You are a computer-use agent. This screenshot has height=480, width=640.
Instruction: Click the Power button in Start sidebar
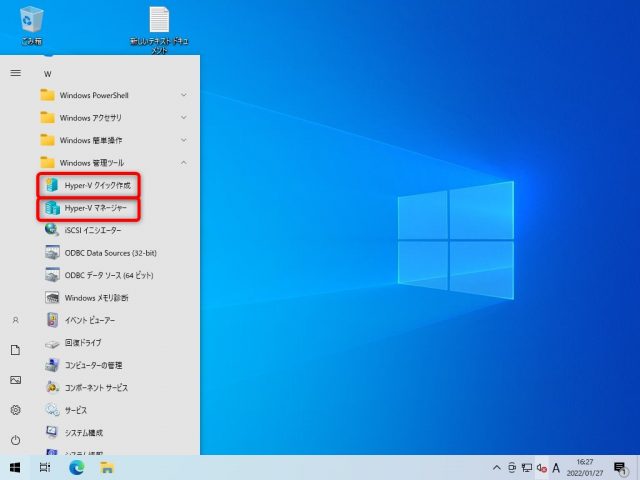click(x=15, y=440)
